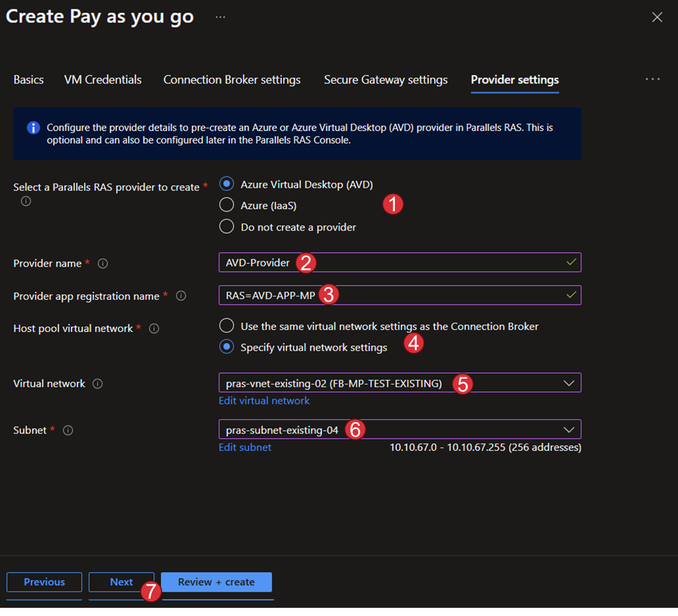Click info icon next to Subnet label

[x=68, y=430]
